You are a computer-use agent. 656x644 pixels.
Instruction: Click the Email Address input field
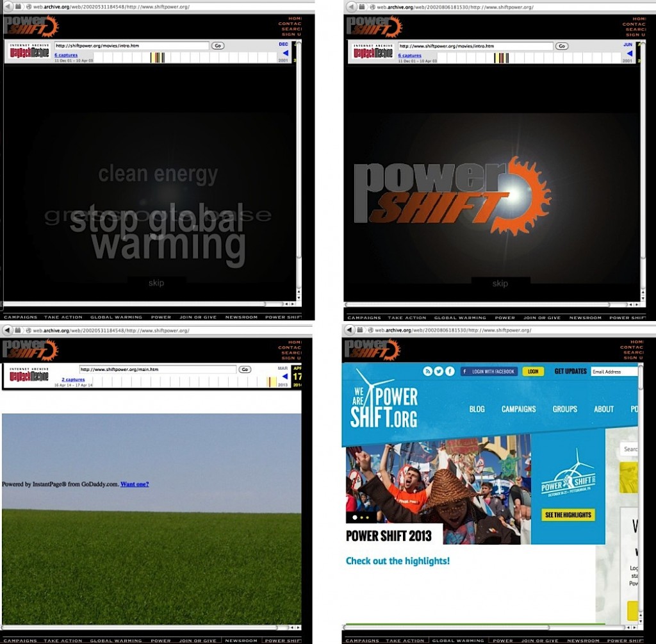[613, 372]
